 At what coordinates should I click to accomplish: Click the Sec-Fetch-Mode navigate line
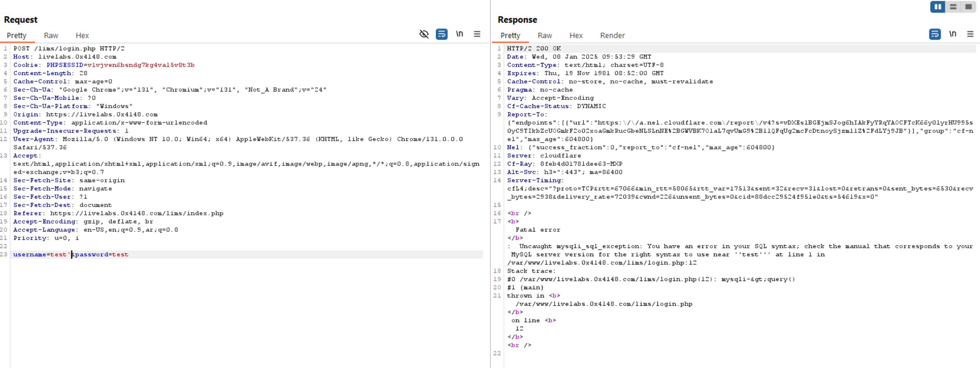click(x=62, y=189)
